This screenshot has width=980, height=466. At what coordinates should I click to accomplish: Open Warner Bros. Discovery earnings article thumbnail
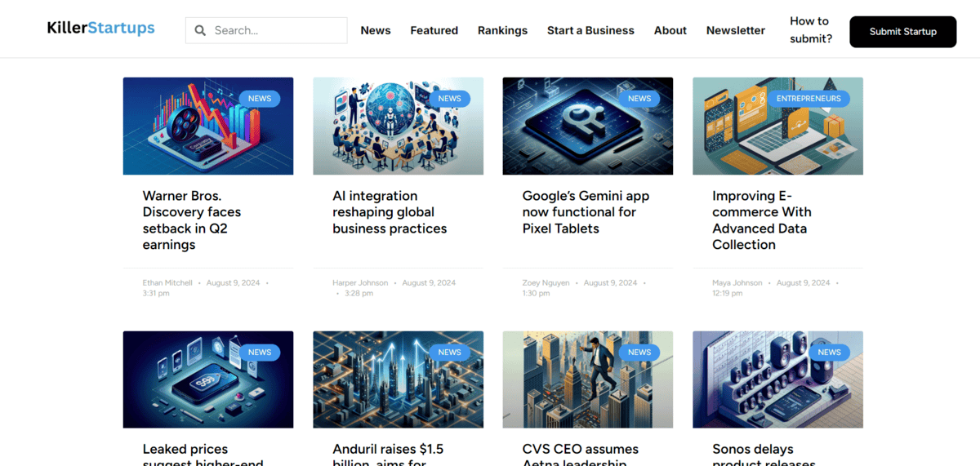click(x=207, y=126)
